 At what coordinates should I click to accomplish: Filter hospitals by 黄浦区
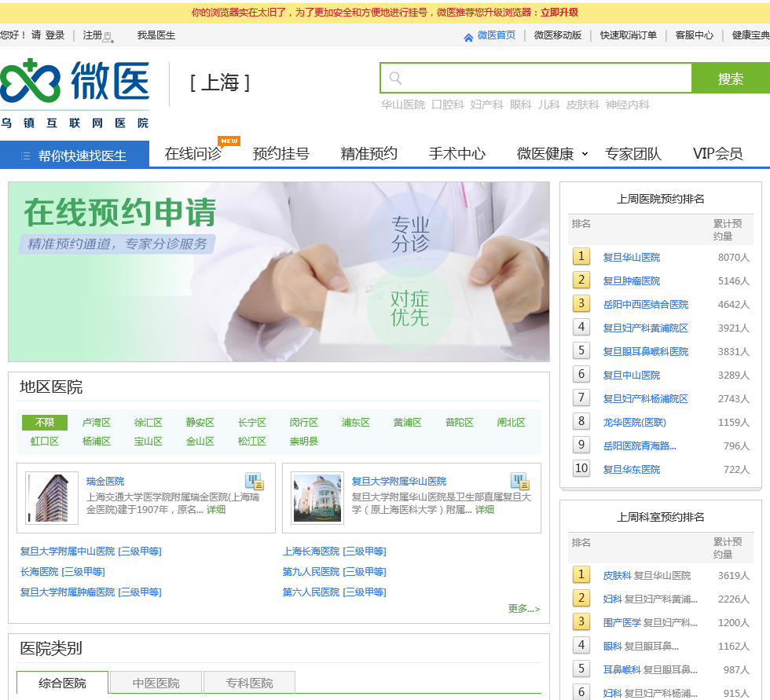click(408, 422)
